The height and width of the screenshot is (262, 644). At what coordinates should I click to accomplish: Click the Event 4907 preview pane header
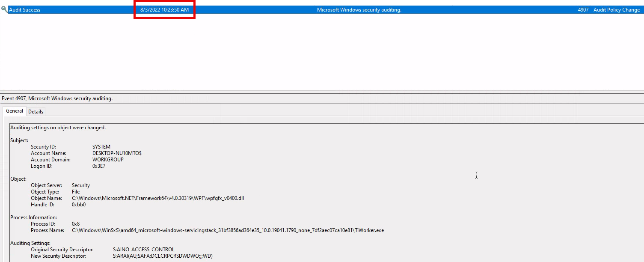click(x=57, y=98)
